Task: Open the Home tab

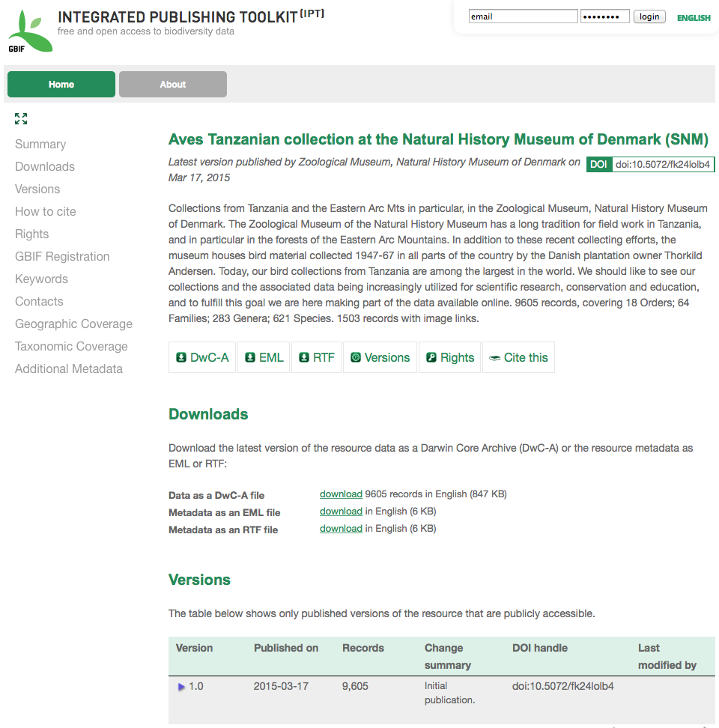Action: click(61, 85)
